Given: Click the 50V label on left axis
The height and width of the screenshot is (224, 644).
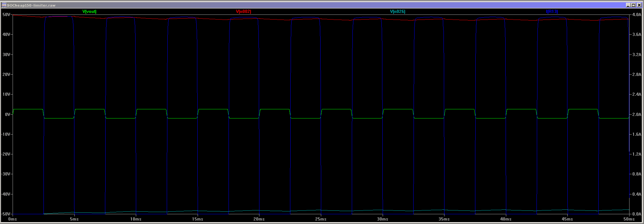Looking at the screenshot, I should [x=6, y=14].
